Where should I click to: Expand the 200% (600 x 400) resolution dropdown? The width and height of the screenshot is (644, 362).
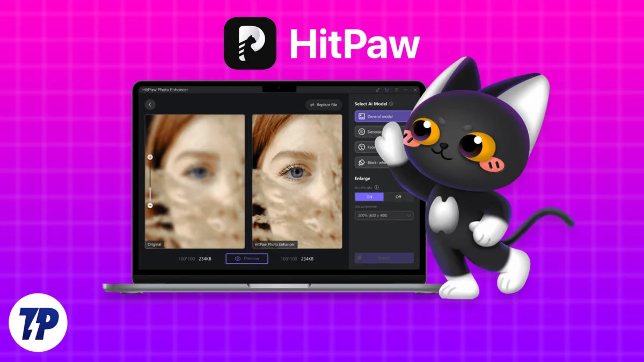pos(384,216)
